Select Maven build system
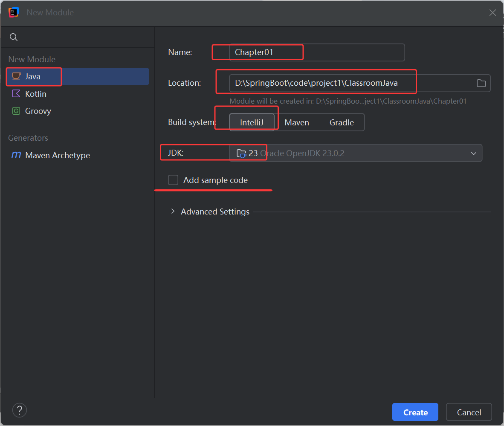 pyautogui.click(x=297, y=122)
